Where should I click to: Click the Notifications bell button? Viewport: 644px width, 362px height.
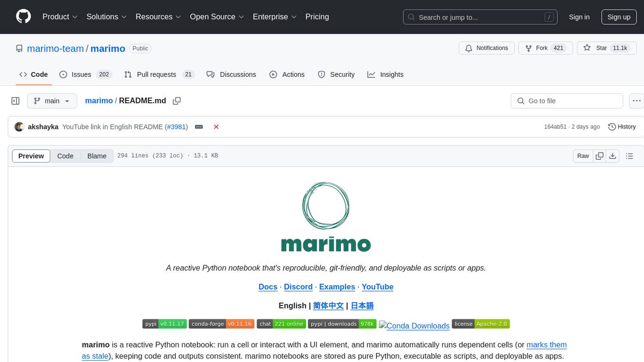coord(486,48)
